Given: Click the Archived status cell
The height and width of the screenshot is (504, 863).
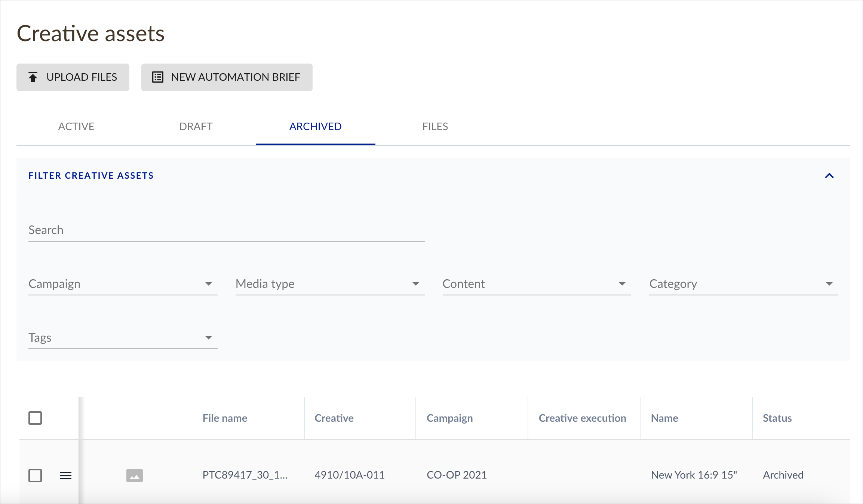Looking at the screenshot, I should tap(783, 475).
